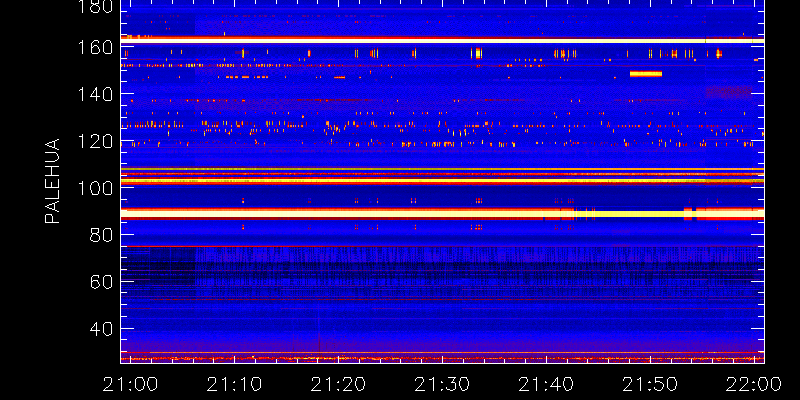Click the 21:50 time axis label
The height and width of the screenshot is (400, 800).
[650, 384]
